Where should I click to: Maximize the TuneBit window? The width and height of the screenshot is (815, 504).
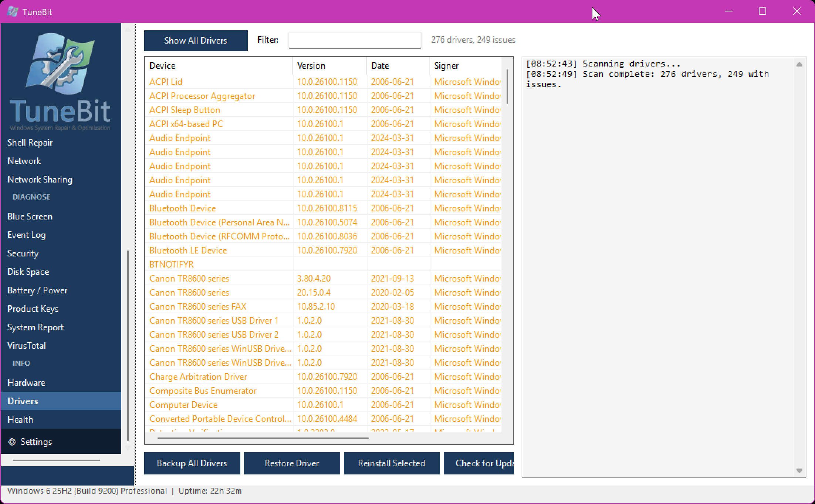click(762, 11)
